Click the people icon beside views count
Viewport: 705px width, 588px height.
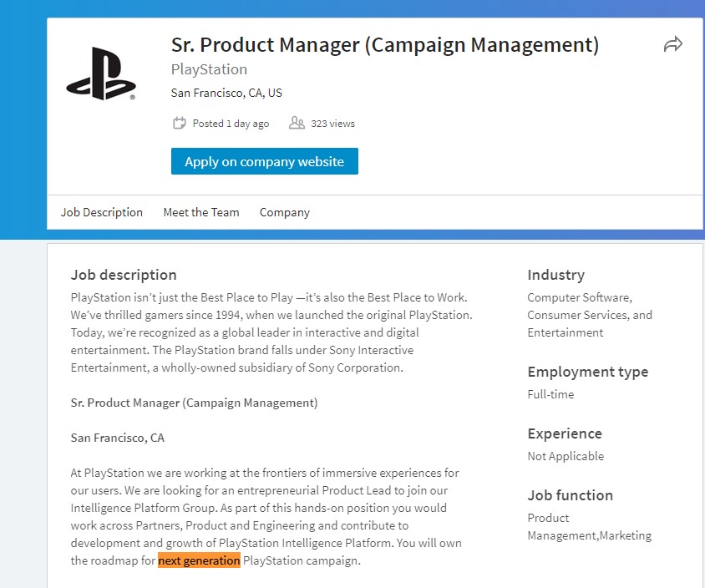click(x=297, y=123)
